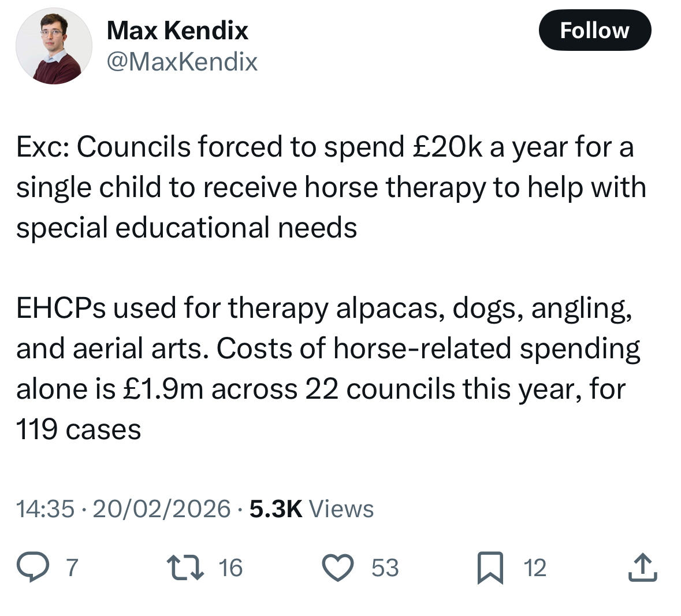Viewport: 681px width, 616px height.
Task: Bookmark this tweet using the bookmark icon
Action: pos(490,567)
